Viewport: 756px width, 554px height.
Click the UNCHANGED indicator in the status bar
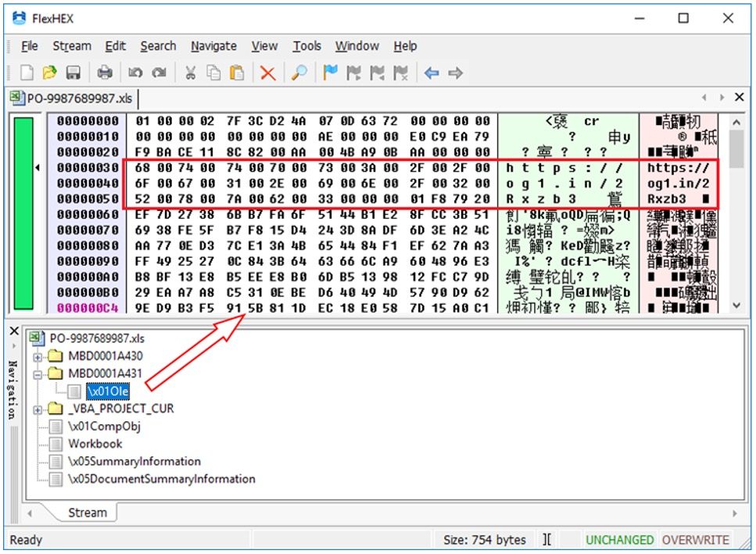click(x=620, y=540)
